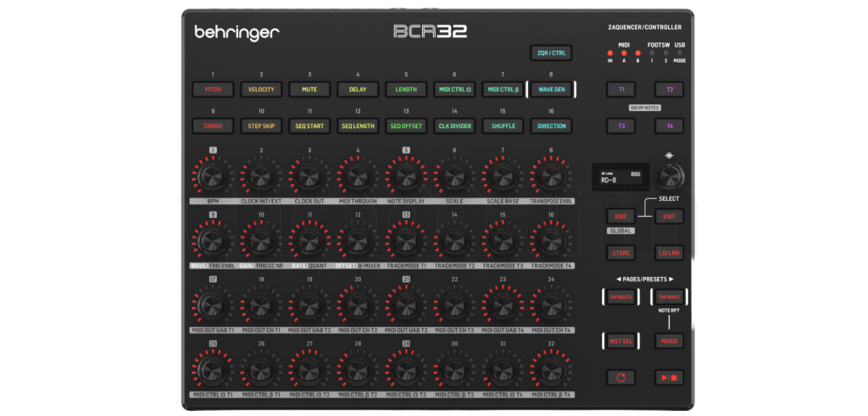The image size is (868, 416).
Task: Click the CHORD button
Action: 213,126
